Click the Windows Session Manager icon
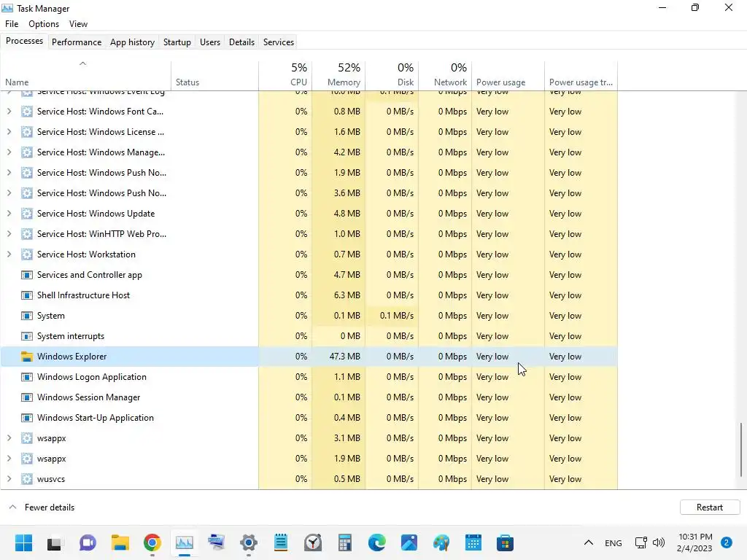 [27, 397]
